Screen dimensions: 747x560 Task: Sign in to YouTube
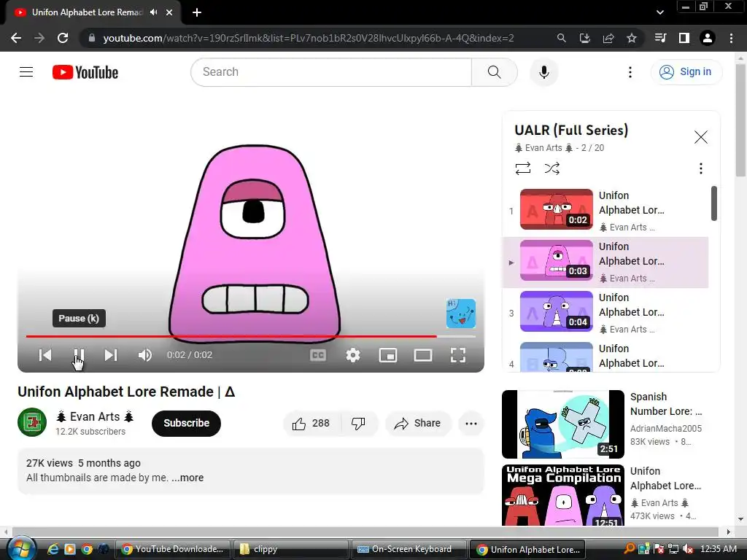pos(686,72)
